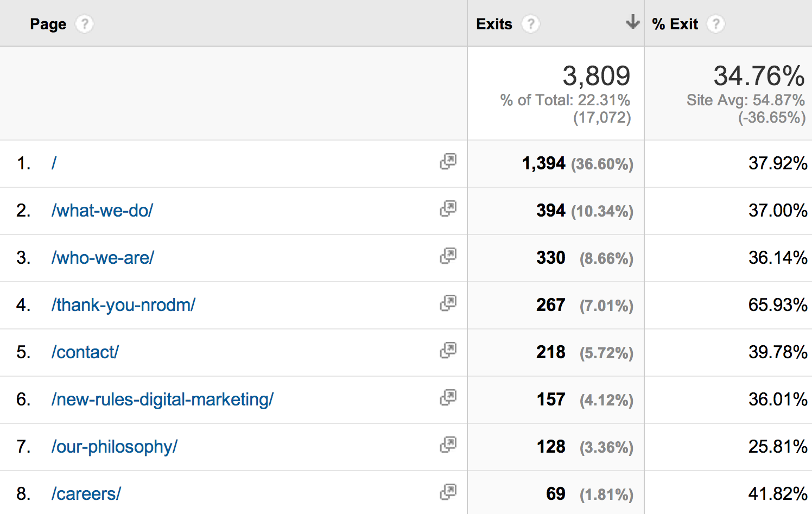Open the homepage "/" row in new window icon
Screen dimensions: 812x514
(448, 161)
